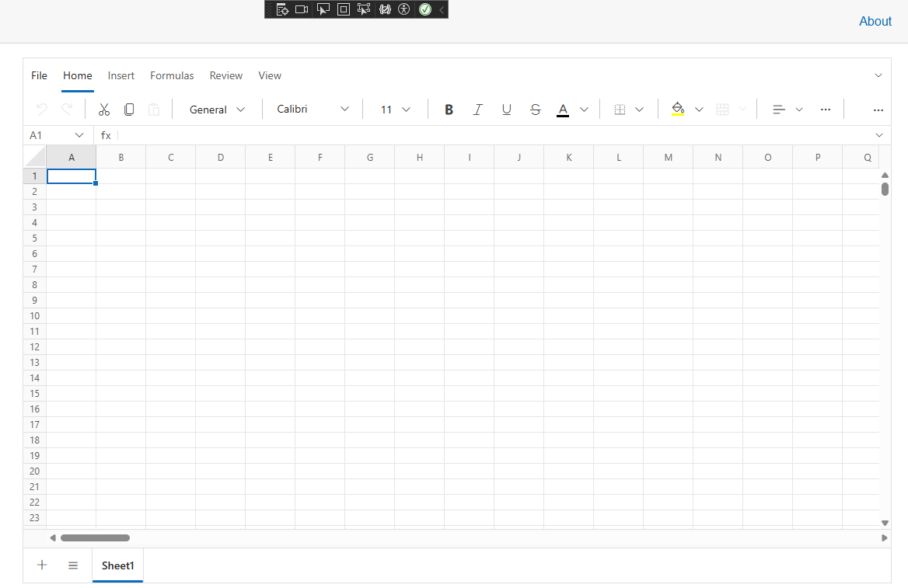Open the fill color dropdown arrow
Screen dimensions: 908x588
(x=699, y=110)
